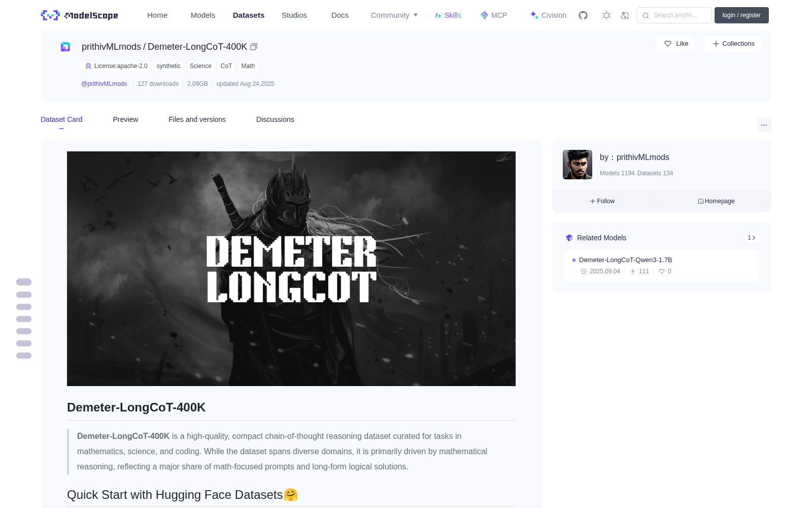Click the License:apache-2.0 tag
This screenshot has width=812, height=508.
116,66
